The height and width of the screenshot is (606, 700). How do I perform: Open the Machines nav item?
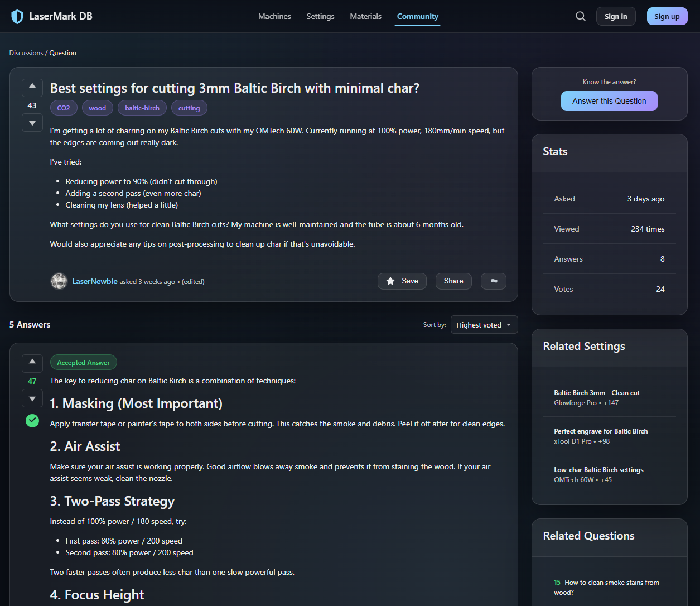pos(274,16)
